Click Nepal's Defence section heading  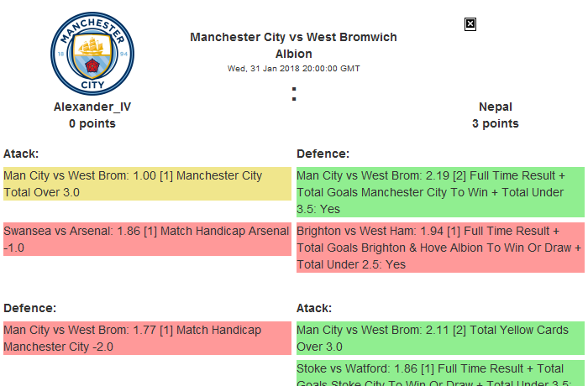(x=323, y=154)
